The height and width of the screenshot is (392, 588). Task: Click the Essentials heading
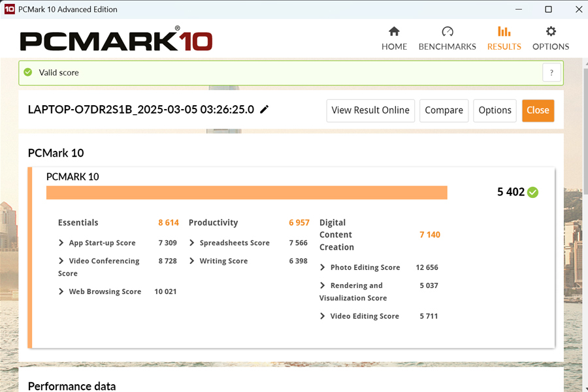78,223
